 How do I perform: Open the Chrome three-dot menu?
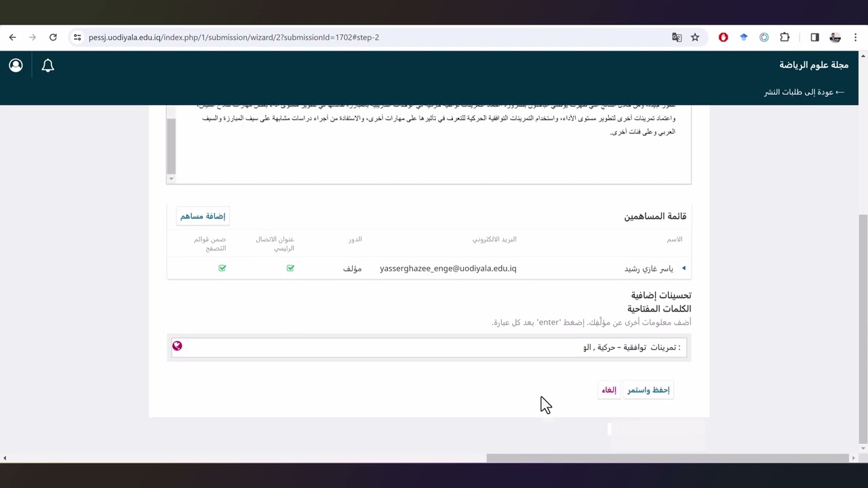(x=855, y=37)
